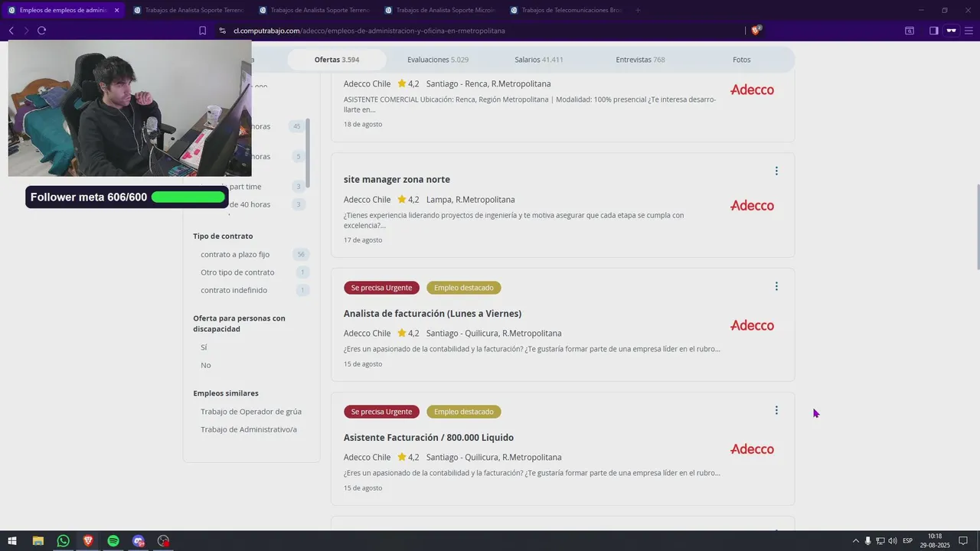
Task: Click ESP language indicator in tray
Action: 907,541
